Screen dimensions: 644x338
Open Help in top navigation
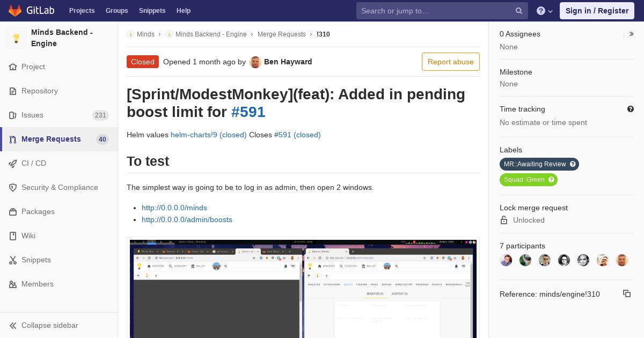184,11
